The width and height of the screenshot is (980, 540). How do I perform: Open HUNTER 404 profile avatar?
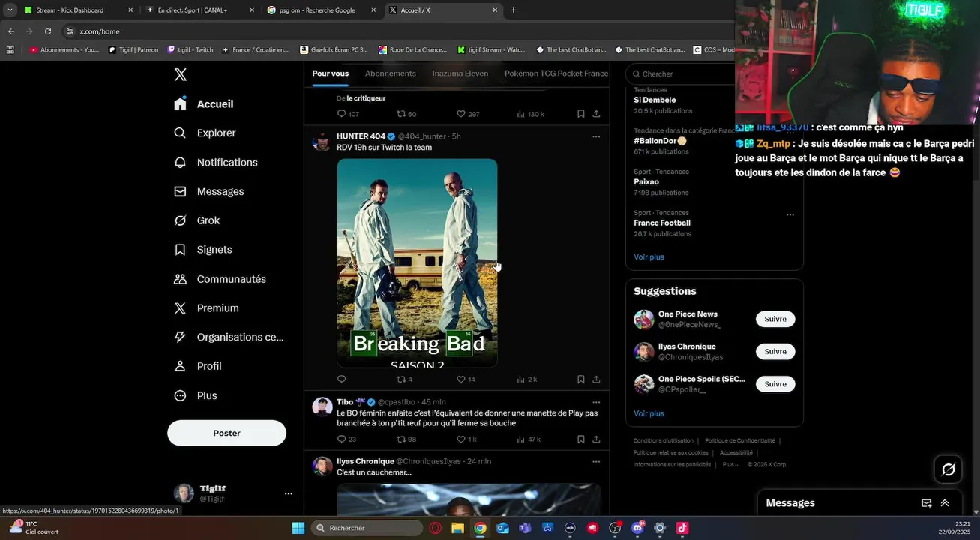pyautogui.click(x=322, y=142)
